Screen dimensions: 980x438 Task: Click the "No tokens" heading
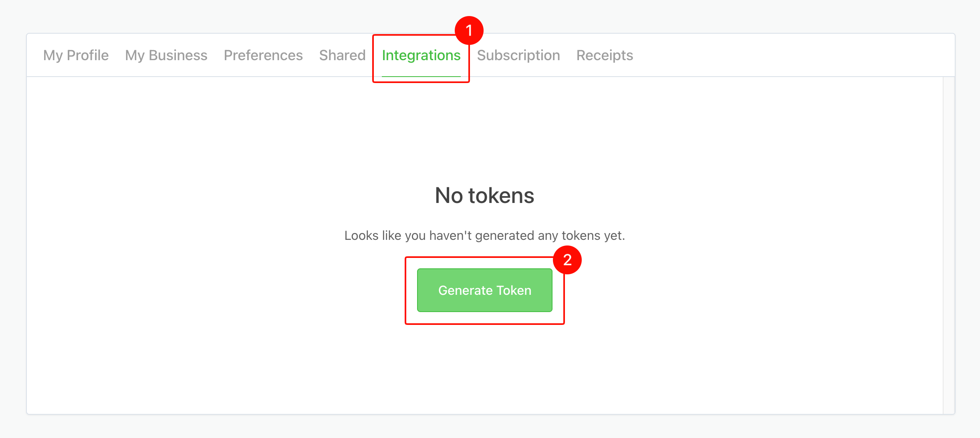point(484,195)
